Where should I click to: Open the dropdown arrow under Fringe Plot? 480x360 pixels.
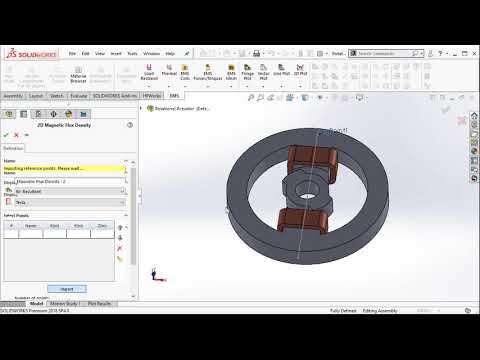[247, 86]
